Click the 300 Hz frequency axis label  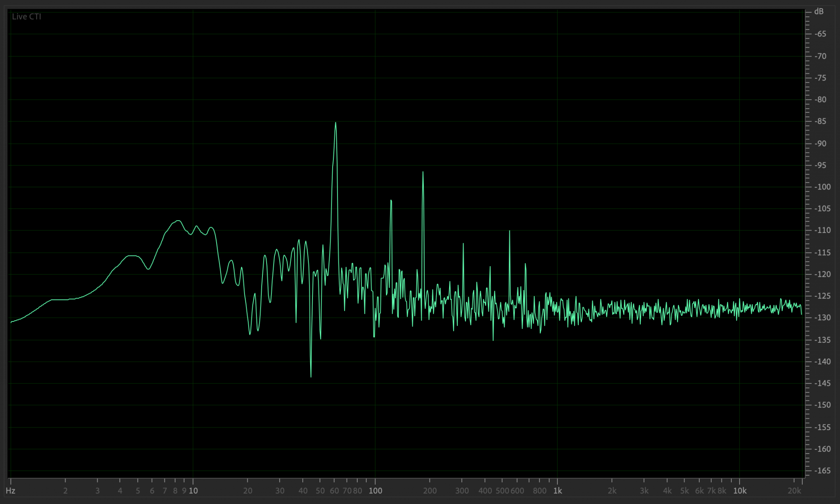coord(462,490)
